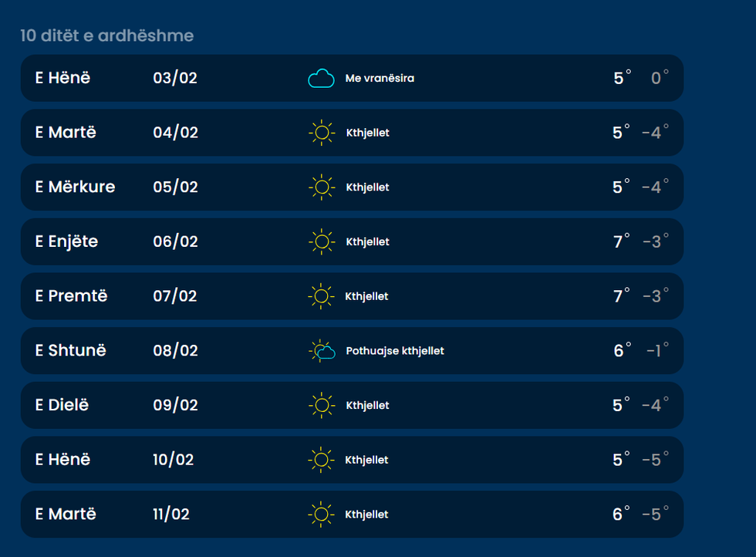Click the 'Pothuajse kthjellet' condition label
This screenshot has width=756, height=557.
point(395,351)
